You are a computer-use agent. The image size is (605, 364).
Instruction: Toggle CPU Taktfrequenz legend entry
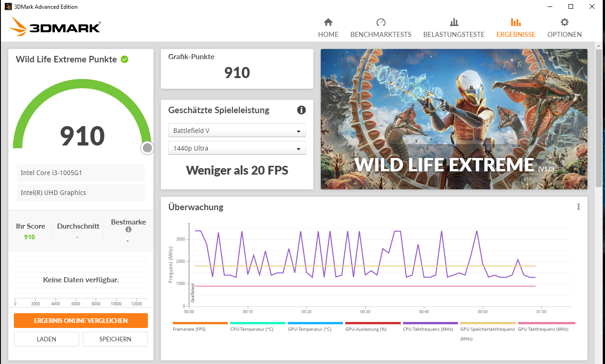pyautogui.click(x=430, y=327)
